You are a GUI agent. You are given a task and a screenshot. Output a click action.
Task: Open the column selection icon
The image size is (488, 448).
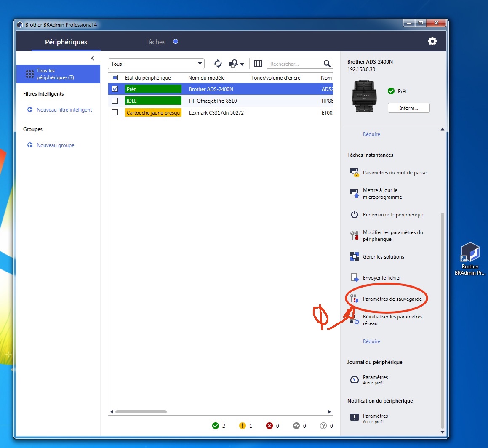click(x=258, y=64)
